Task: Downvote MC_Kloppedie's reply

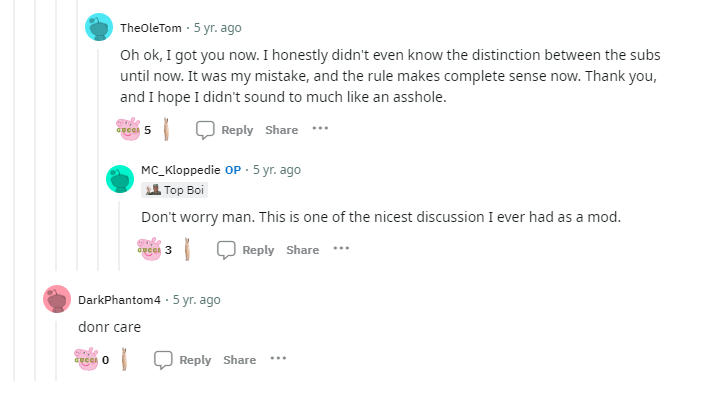Action: pyautogui.click(x=187, y=249)
